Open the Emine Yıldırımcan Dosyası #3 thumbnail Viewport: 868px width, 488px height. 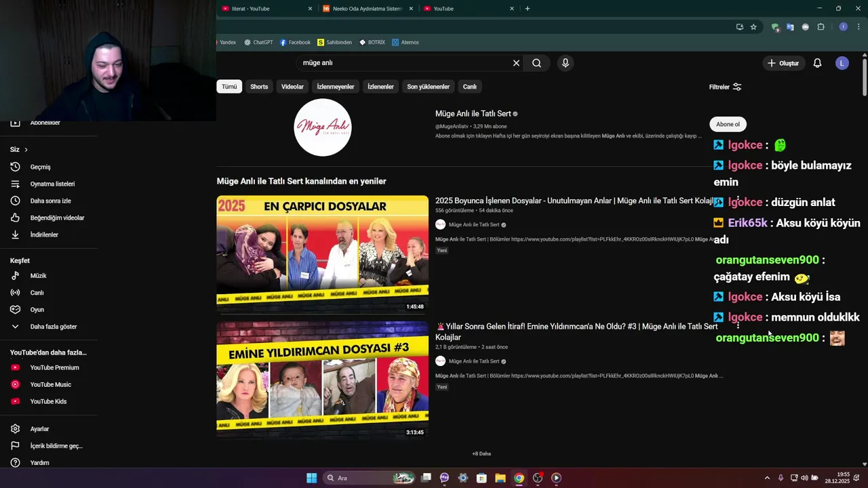pos(323,380)
